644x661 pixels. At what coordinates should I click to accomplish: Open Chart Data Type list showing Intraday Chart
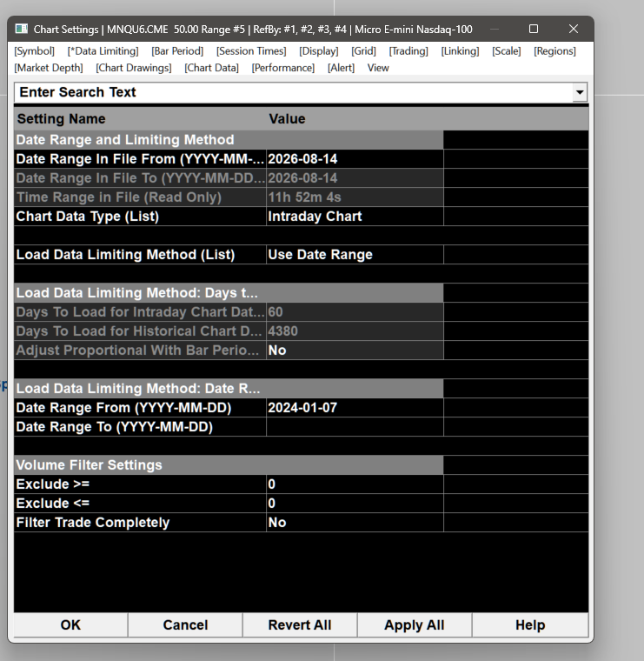355,217
